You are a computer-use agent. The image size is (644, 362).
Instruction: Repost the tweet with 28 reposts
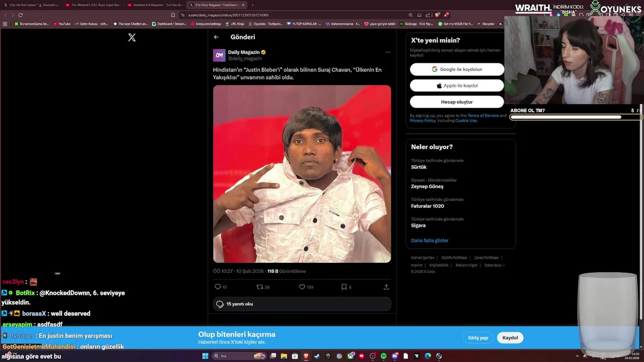(260, 287)
